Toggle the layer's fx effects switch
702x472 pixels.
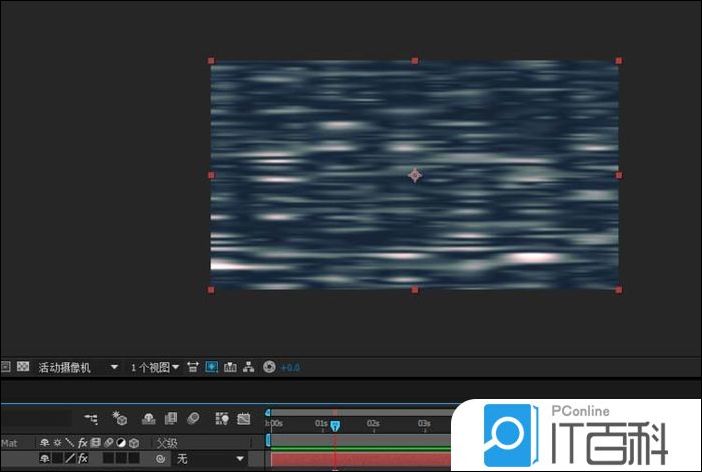(x=83, y=458)
